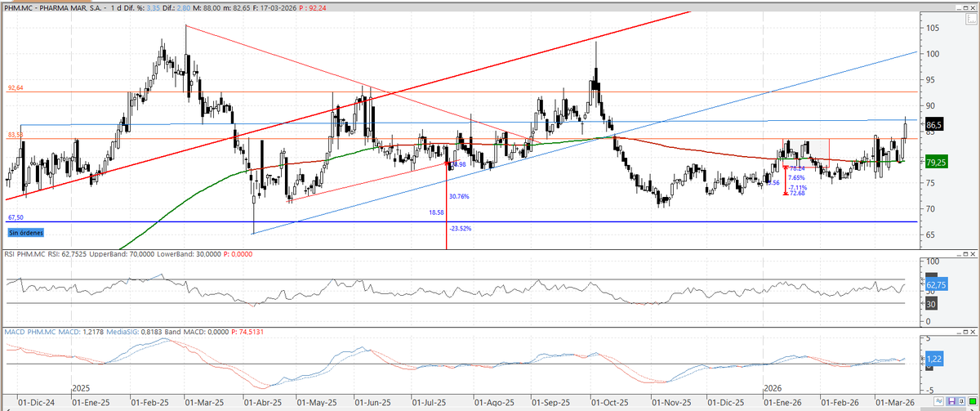
Task: Minimize the chart window
Action: click(958, 8)
